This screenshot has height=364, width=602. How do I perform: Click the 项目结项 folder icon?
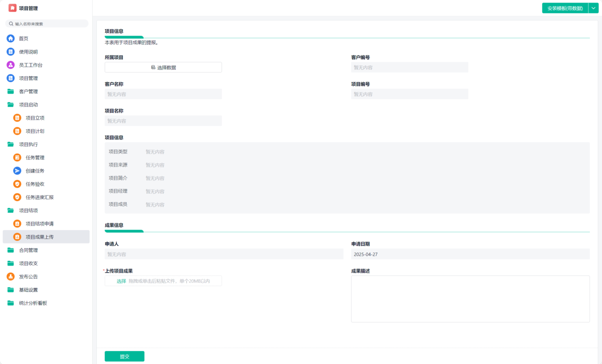point(11,211)
